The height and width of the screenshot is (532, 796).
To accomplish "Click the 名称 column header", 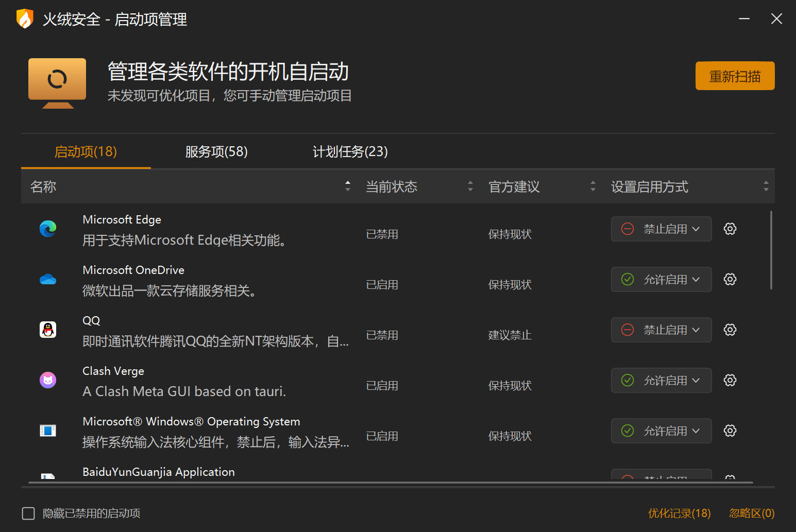I will pyautogui.click(x=43, y=186).
